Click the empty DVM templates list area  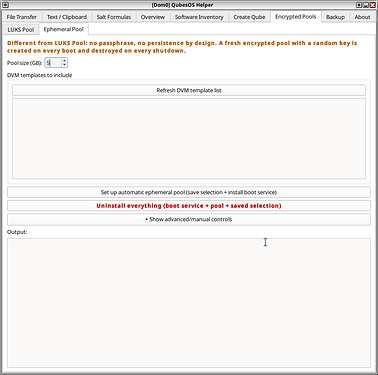coord(189,138)
